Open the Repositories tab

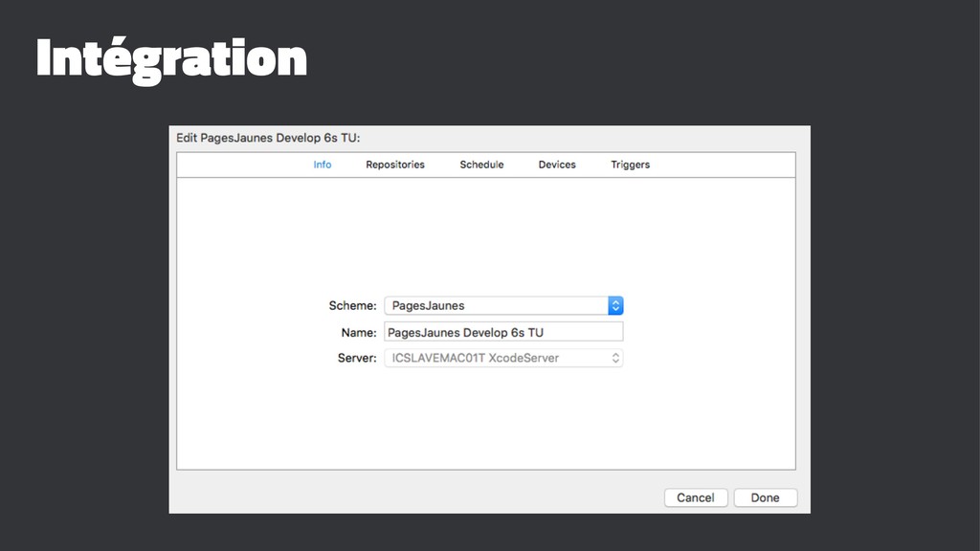point(395,165)
